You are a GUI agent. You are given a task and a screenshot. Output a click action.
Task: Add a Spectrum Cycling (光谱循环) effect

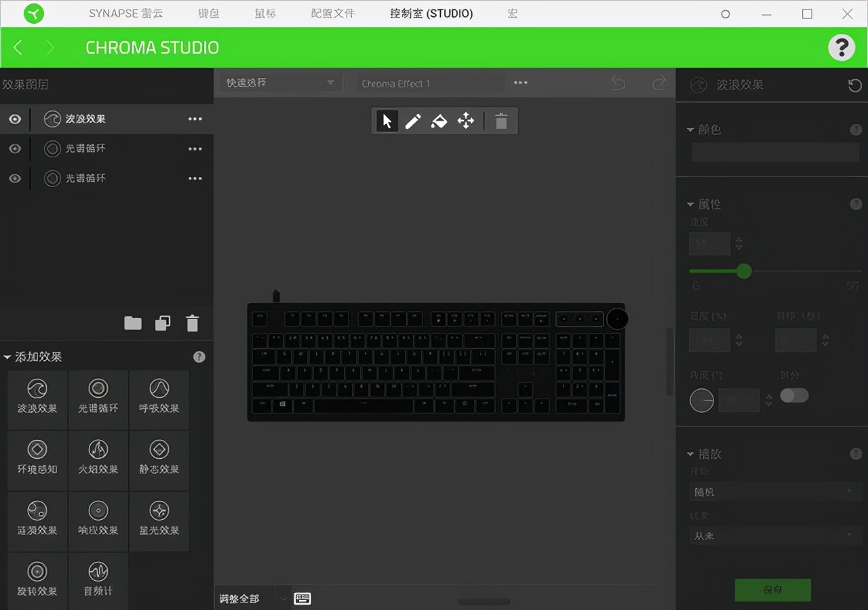[98, 399]
